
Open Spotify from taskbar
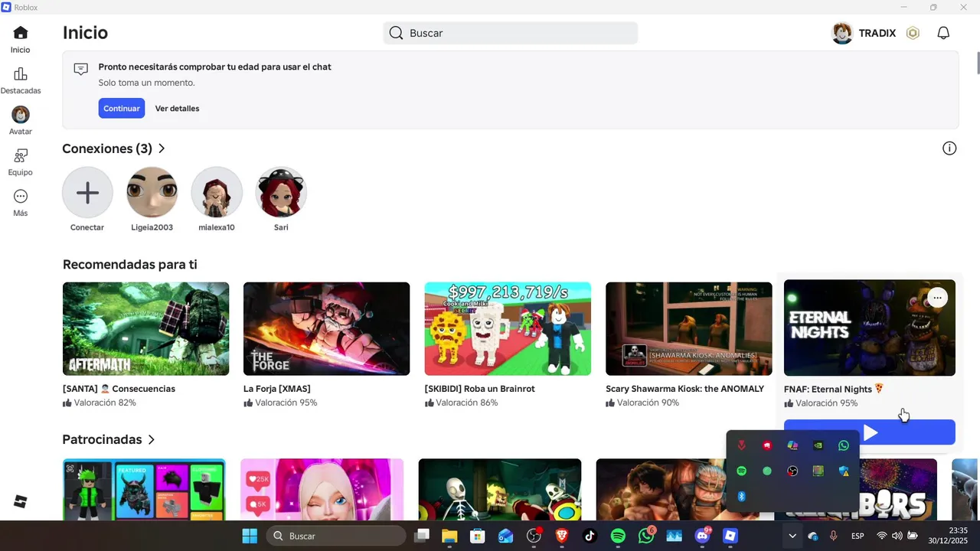(x=618, y=536)
